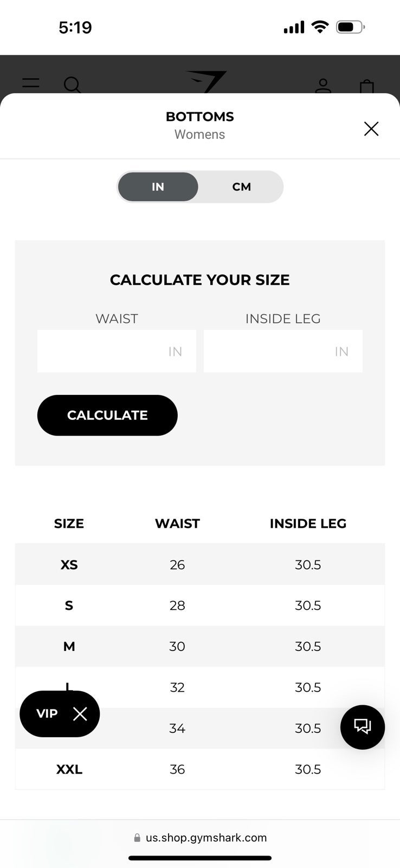Select the XS size row
The width and height of the screenshot is (400, 868).
click(200, 564)
